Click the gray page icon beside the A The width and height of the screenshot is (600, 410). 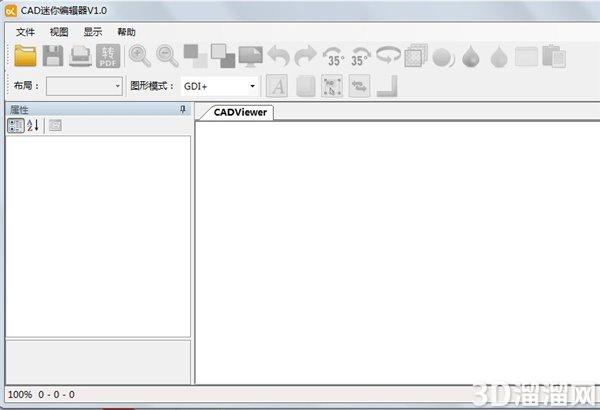[x=305, y=87]
